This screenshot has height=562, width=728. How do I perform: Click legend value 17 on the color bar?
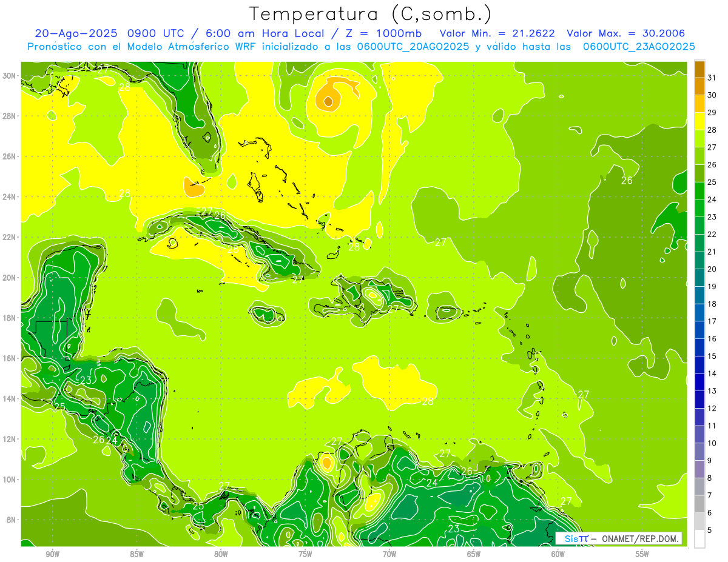pos(712,321)
